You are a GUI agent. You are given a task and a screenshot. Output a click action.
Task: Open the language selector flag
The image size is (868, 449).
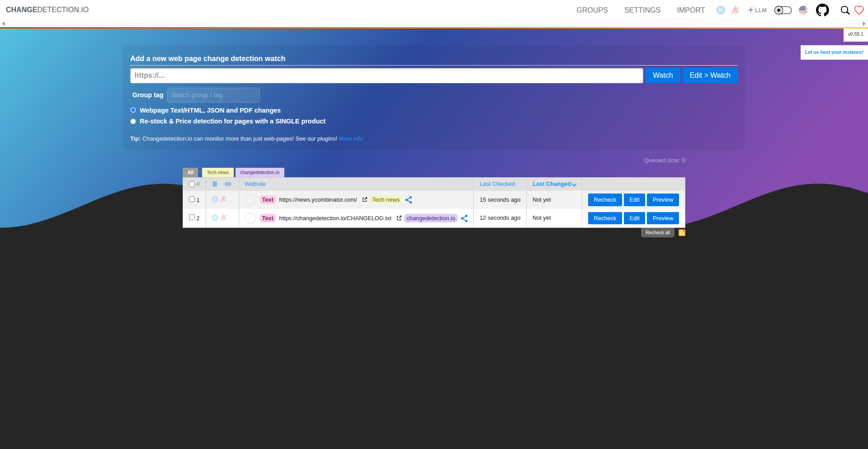(803, 10)
